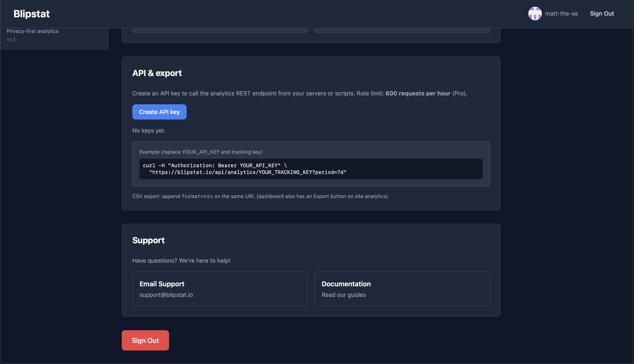Image resolution: width=634 pixels, height=364 pixels.
Task: Click the bold 600 requests per hour text
Action: click(x=418, y=93)
